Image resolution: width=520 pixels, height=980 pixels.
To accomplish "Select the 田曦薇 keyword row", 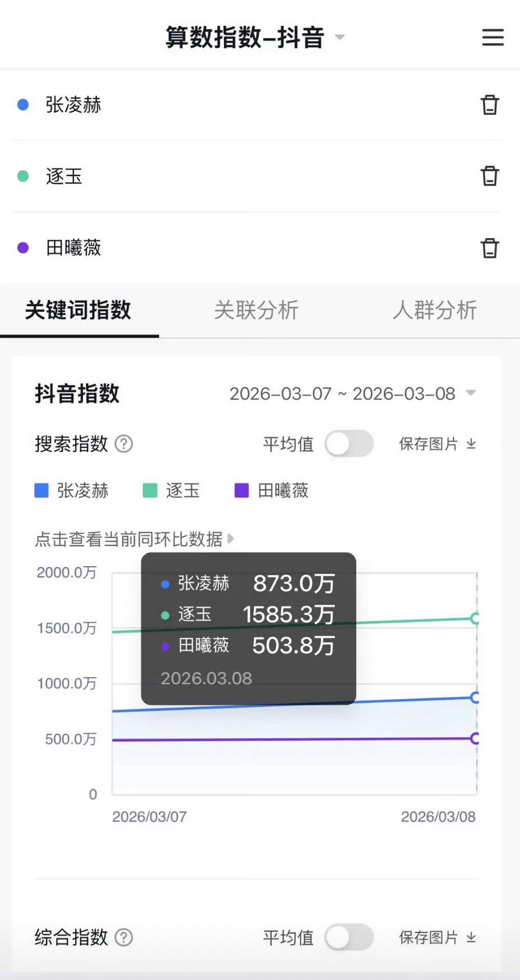I will tap(257, 248).
